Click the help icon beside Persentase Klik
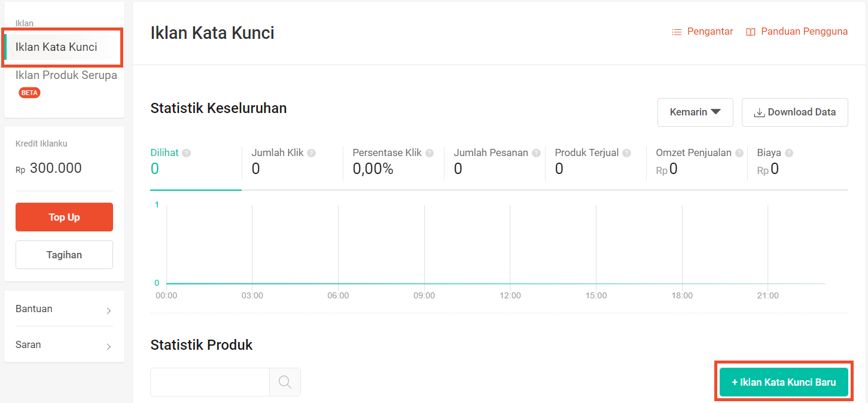Image resolution: width=868 pixels, height=403 pixels. click(x=430, y=153)
